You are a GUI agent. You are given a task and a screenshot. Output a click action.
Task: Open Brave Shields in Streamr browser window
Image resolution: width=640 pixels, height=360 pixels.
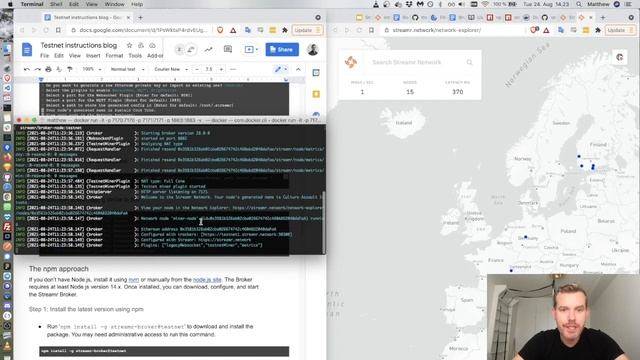534,30
